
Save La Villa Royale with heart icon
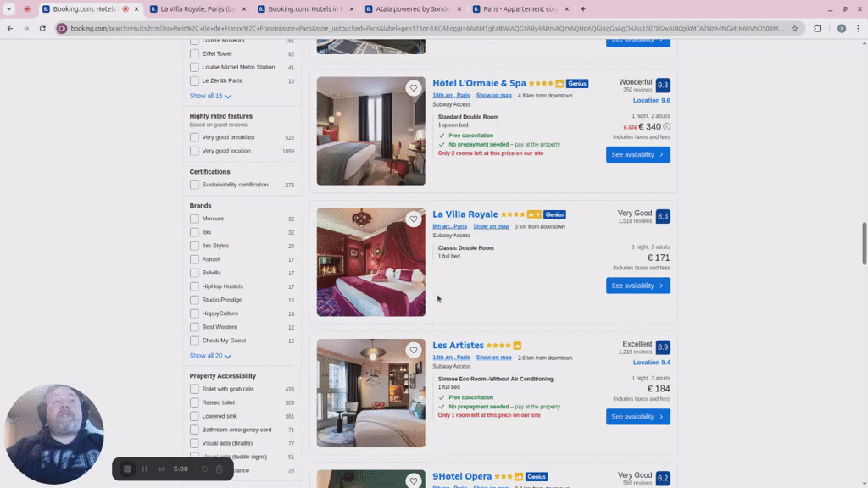pyautogui.click(x=414, y=219)
